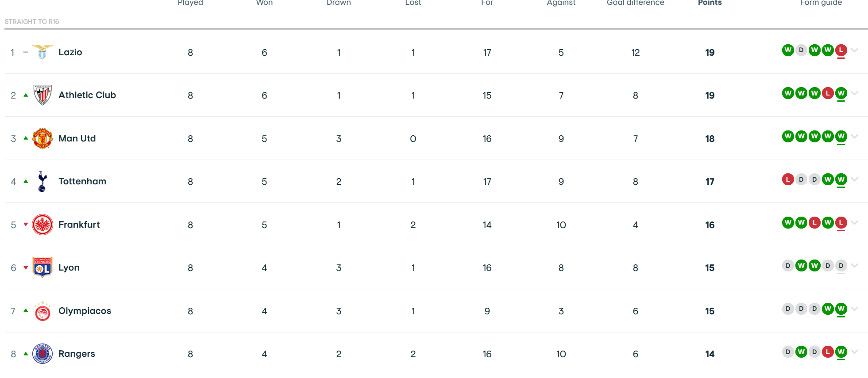This screenshot has height=378, width=868.
Task: Click the Lyon OL crest icon
Action: [x=42, y=267]
